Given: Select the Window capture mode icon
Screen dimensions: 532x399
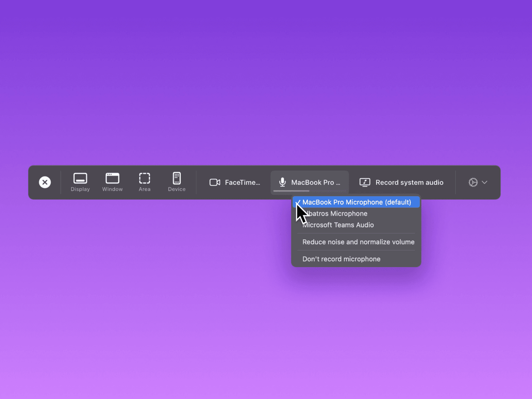Looking at the screenshot, I should pos(112,179).
